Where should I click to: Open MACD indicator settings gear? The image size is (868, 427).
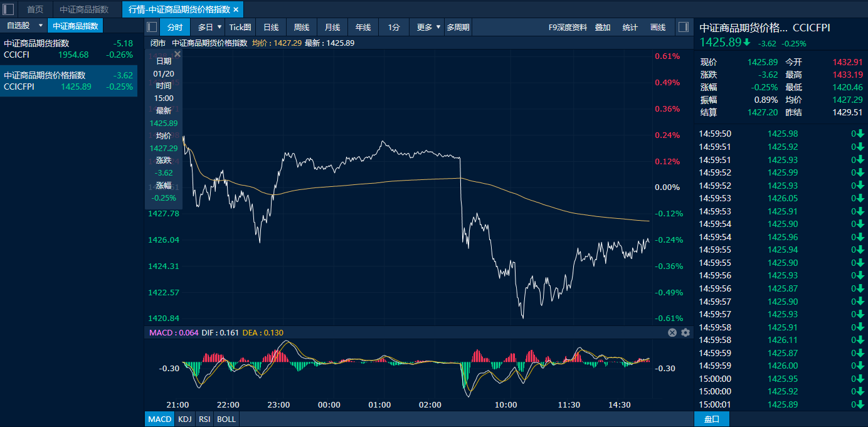[x=685, y=332]
